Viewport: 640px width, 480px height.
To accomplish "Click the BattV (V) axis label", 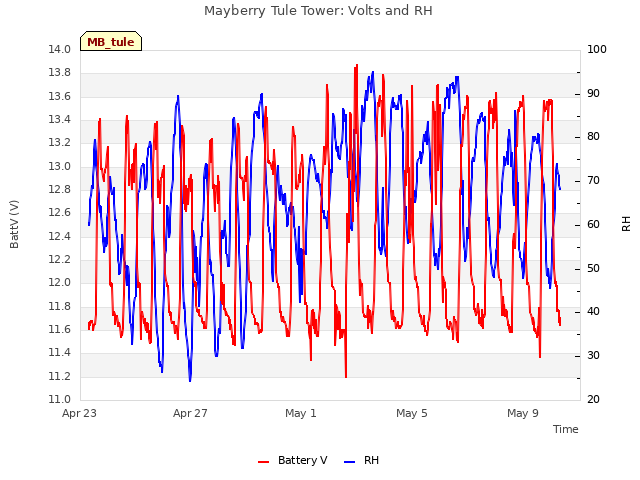I will (14, 224).
